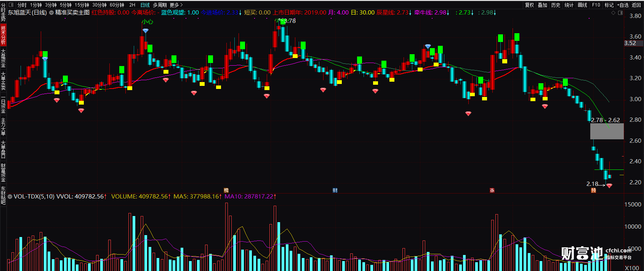The width and height of the screenshot is (644, 271).
Task: Open the 大盘资金 side tab
Action: [3, 58]
